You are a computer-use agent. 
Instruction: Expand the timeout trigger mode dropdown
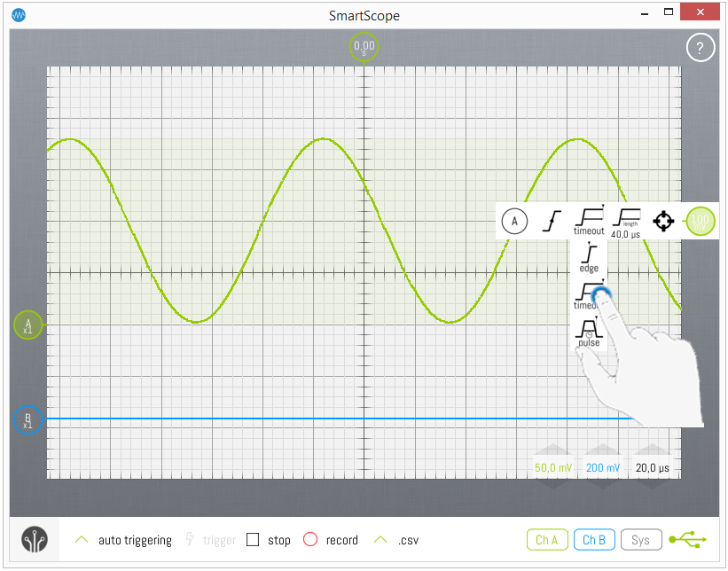(589, 220)
